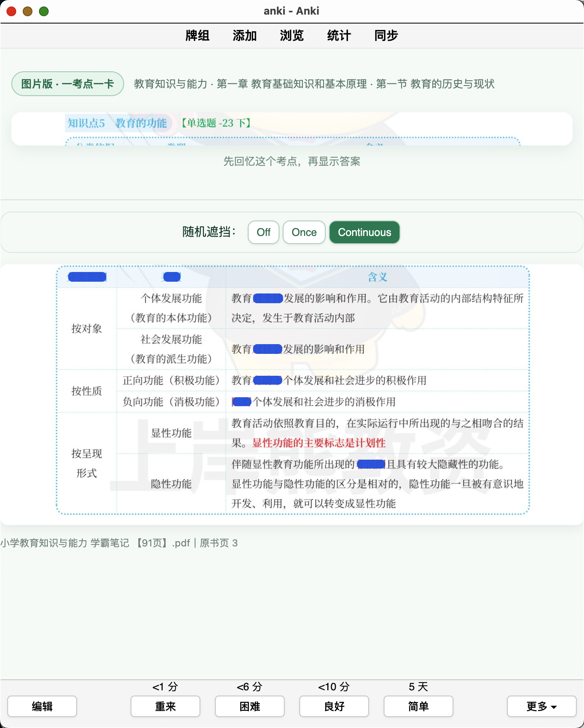Image resolution: width=584 pixels, height=728 pixels.
Task: Reveal mask in 个体发展功能 definition
Action: (x=268, y=299)
